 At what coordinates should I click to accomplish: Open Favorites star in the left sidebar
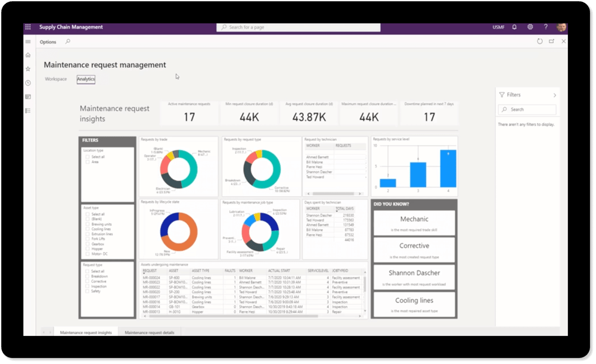tap(27, 69)
